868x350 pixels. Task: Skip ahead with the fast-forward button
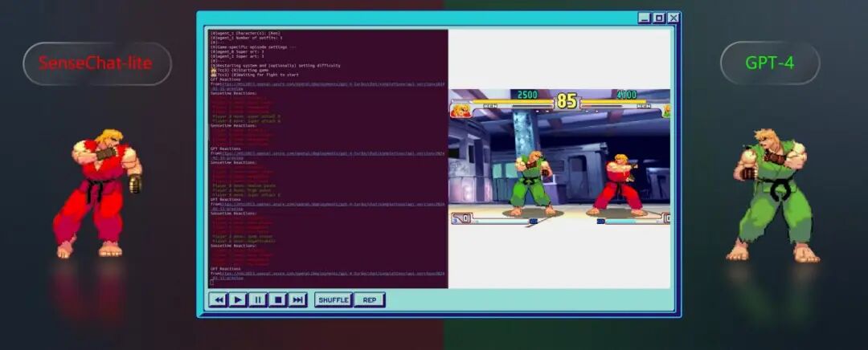click(297, 299)
